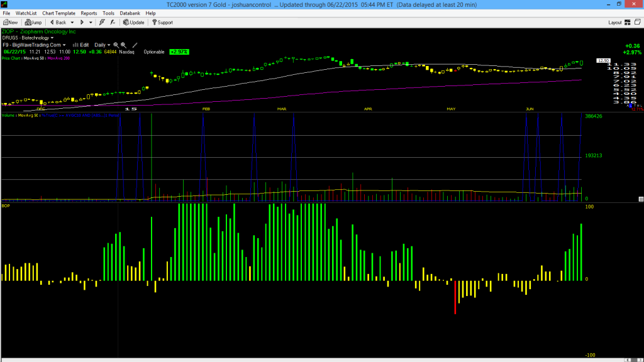
Task: Click the New toolbar button
Action: (10, 23)
